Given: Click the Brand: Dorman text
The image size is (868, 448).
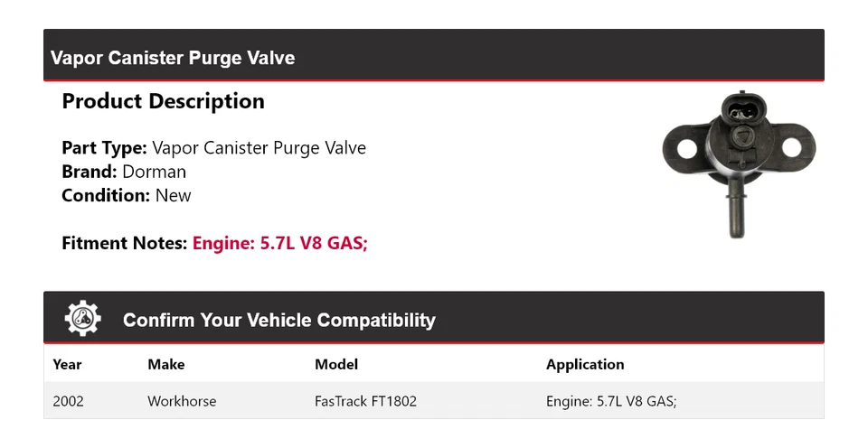Looking at the screenshot, I should coord(124,172).
